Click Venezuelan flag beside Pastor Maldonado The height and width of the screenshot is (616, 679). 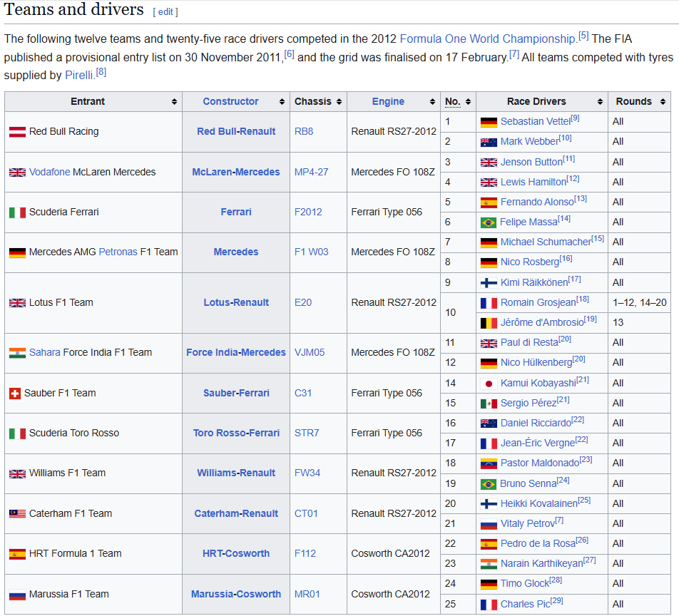[x=489, y=463]
